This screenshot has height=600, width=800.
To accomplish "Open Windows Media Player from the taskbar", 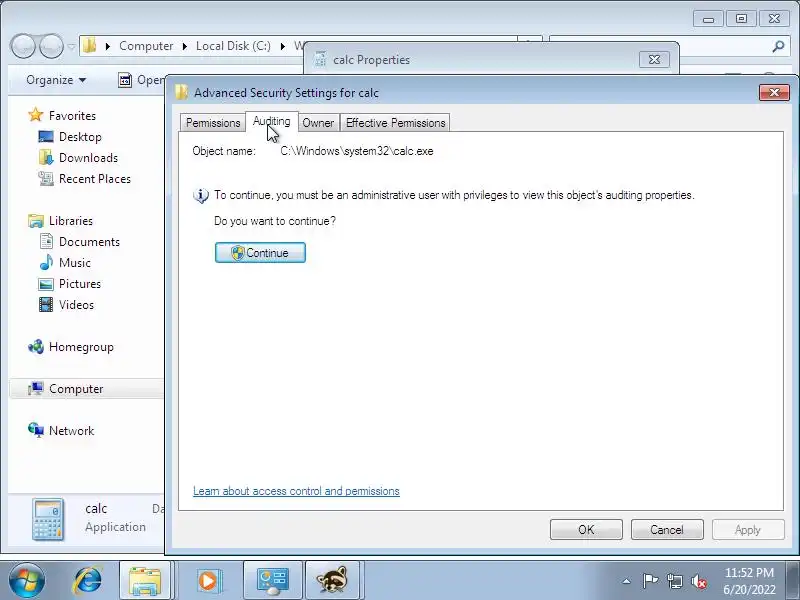I will (208, 580).
